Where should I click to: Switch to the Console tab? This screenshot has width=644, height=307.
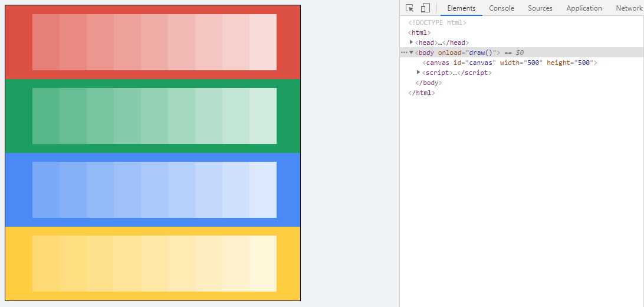pyautogui.click(x=501, y=8)
